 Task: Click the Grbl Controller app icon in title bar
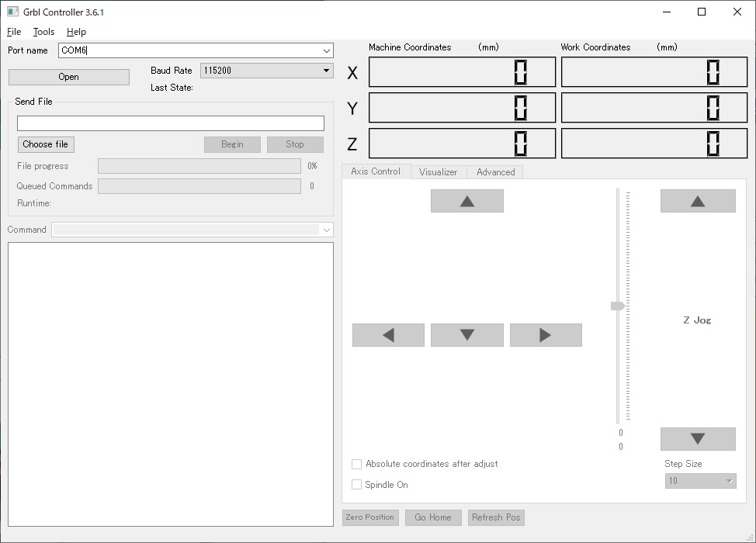tap(12, 12)
